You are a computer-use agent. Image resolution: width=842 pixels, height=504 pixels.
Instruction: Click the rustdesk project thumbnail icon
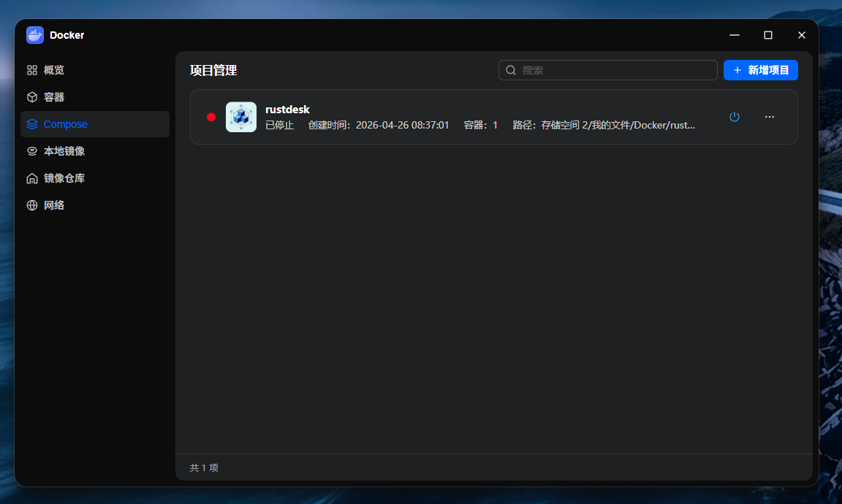tap(241, 117)
